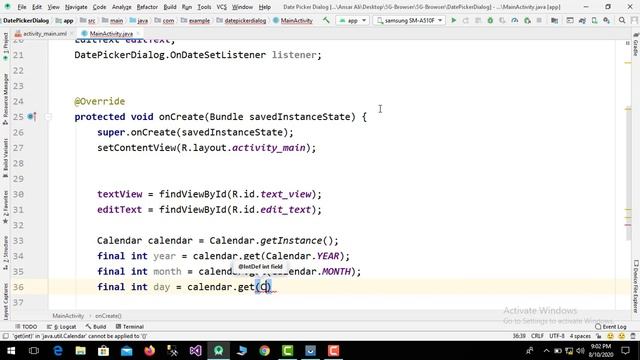
Task: Click the Search Everywhere magnifier icon
Action: tap(622, 20)
